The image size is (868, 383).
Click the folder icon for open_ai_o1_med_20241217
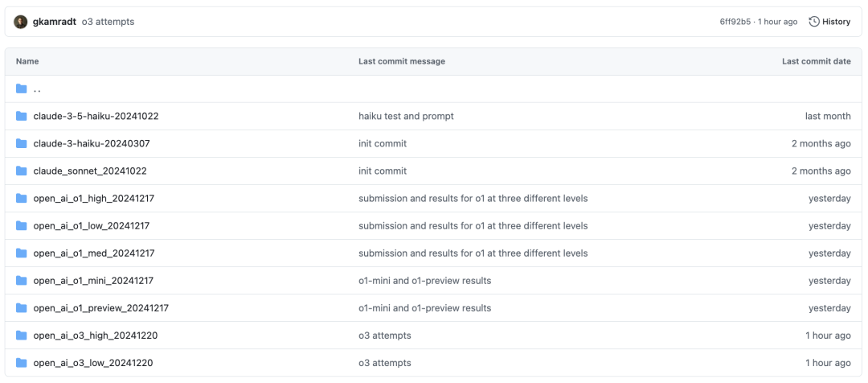22,253
